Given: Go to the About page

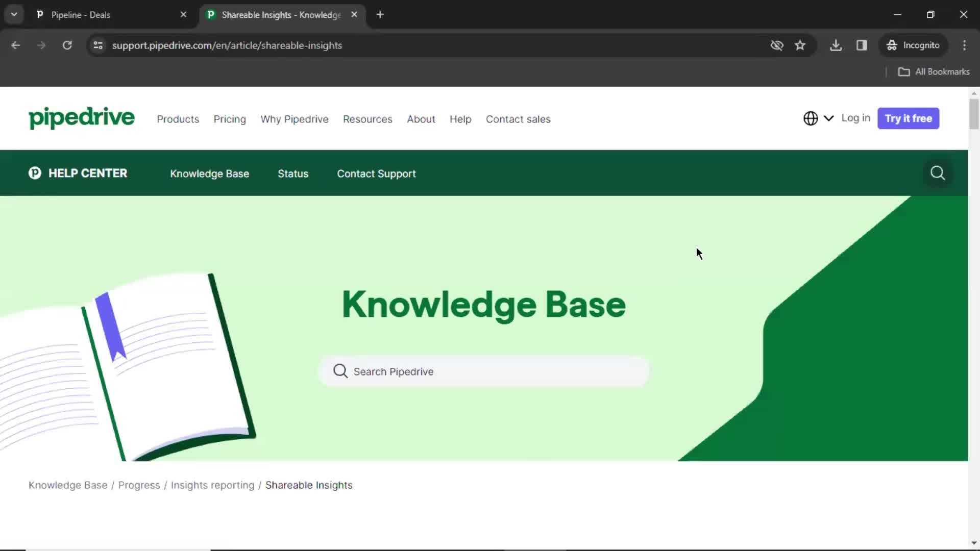Looking at the screenshot, I should [421, 119].
